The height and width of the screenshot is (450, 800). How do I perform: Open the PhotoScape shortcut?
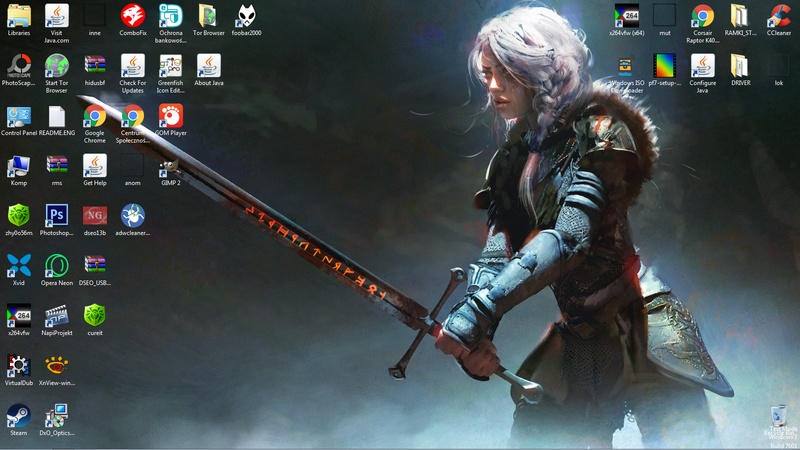pos(19,66)
